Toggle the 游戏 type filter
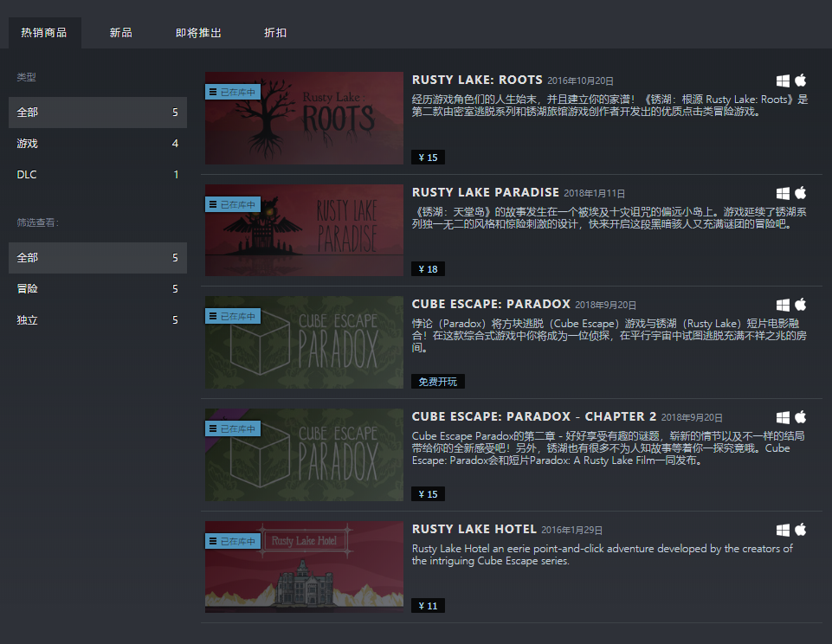Screen dimensions: 832x644 coord(97,143)
